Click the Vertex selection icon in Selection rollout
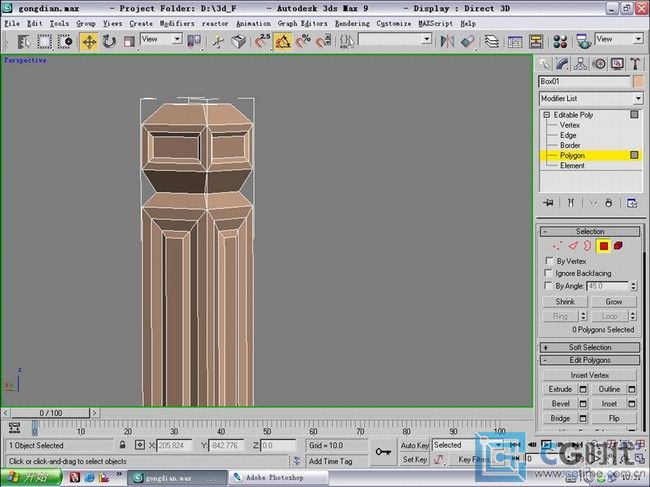The width and height of the screenshot is (650, 487). point(558,246)
